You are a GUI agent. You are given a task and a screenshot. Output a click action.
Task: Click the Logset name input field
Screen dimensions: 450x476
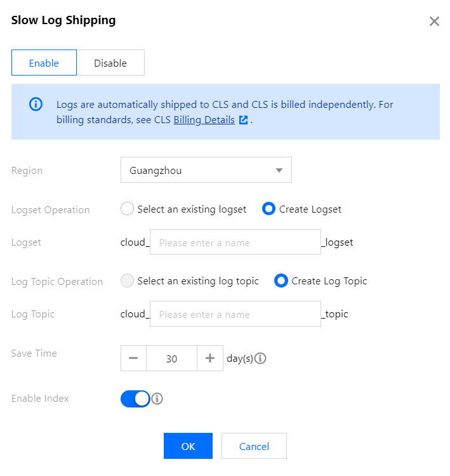pos(235,242)
